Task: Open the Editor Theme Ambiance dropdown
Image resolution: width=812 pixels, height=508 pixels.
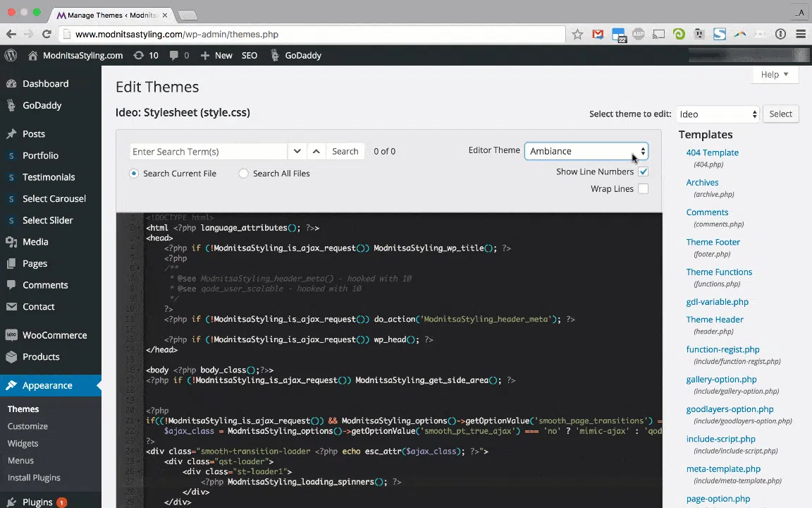Action: 586,152
